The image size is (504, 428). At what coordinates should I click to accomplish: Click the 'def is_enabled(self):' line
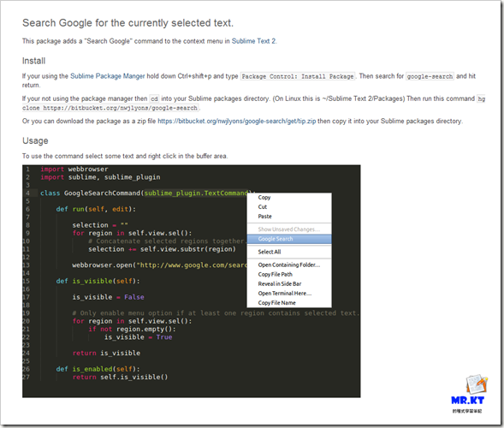(x=98, y=369)
